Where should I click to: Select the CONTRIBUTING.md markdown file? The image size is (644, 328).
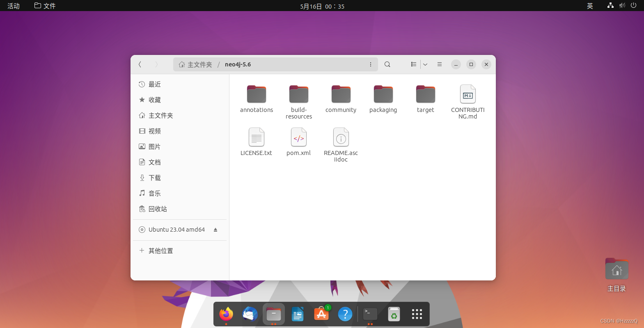pos(468,102)
